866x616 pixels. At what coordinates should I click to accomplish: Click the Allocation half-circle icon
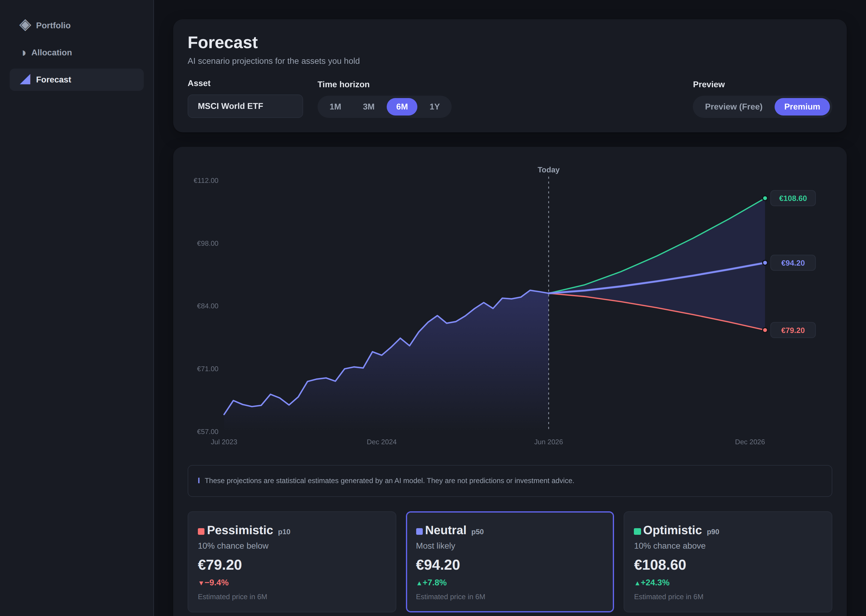tap(24, 53)
